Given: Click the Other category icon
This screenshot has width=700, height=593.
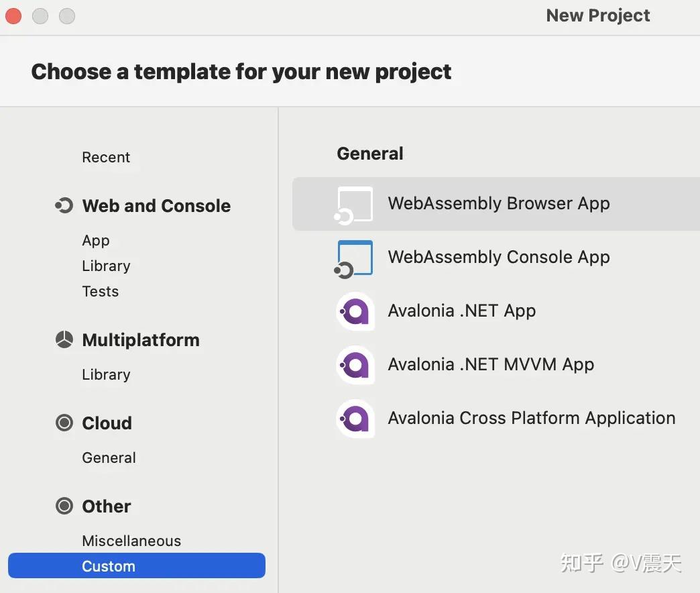Looking at the screenshot, I should pos(64,506).
